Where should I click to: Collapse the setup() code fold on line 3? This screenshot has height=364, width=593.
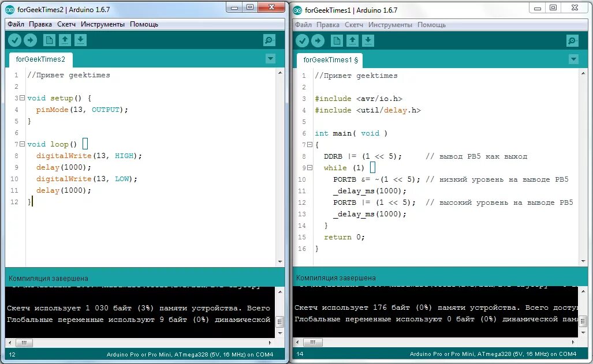[x=22, y=98]
